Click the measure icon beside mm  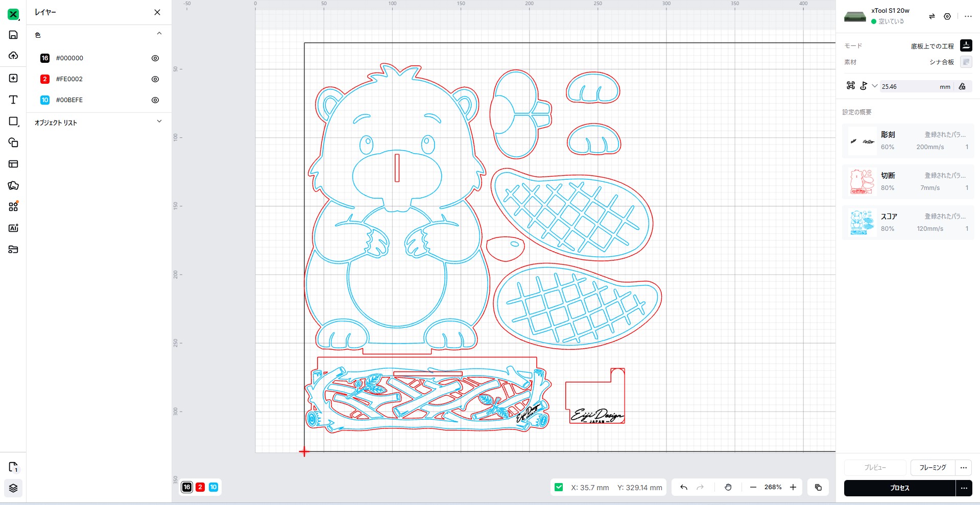pyautogui.click(x=962, y=86)
